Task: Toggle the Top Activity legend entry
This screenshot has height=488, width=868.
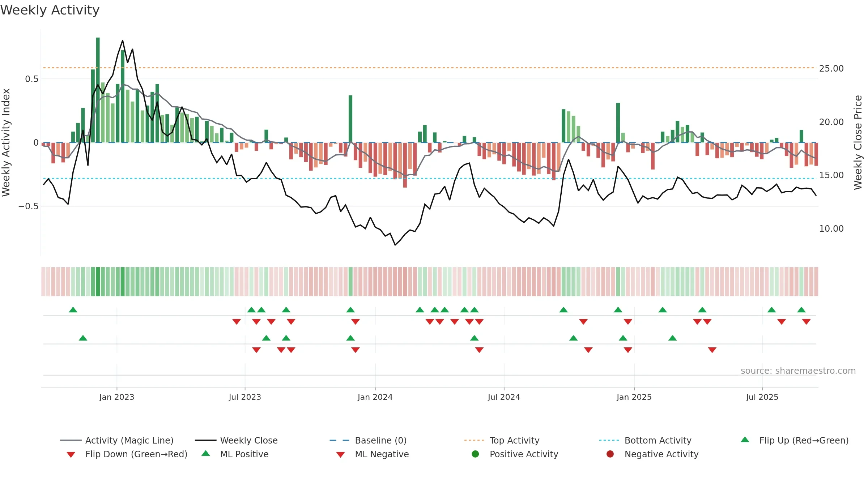Action: [x=502, y=440]
